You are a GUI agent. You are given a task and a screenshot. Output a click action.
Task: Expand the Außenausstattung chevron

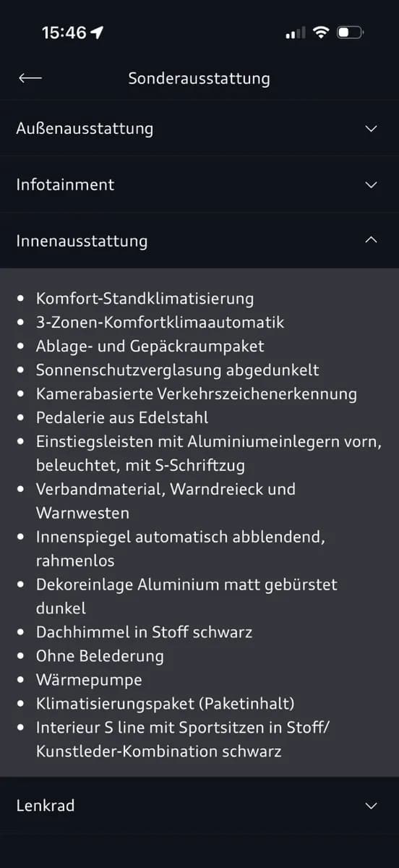coord(372,129)
